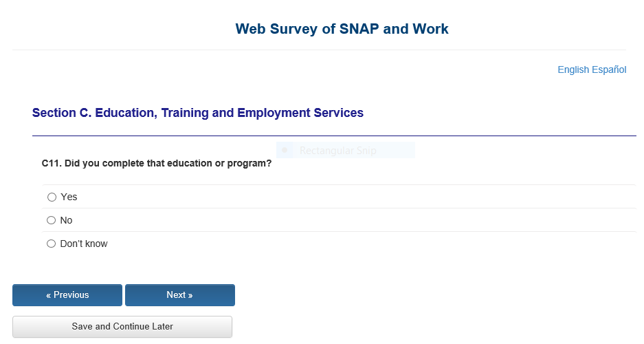Click the radio dot beside Rectangular Snip
The image size is (644, 344).
(285, 151)
